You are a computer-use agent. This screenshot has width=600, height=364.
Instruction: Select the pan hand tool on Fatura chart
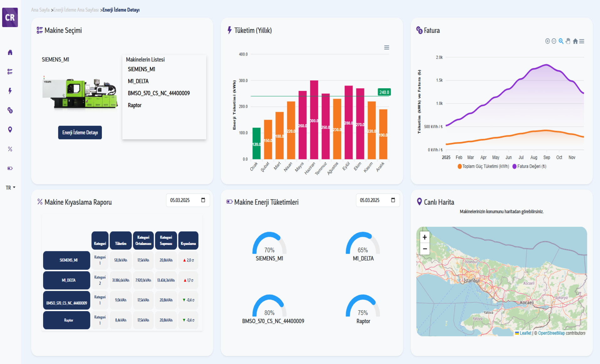click(568, 41)
